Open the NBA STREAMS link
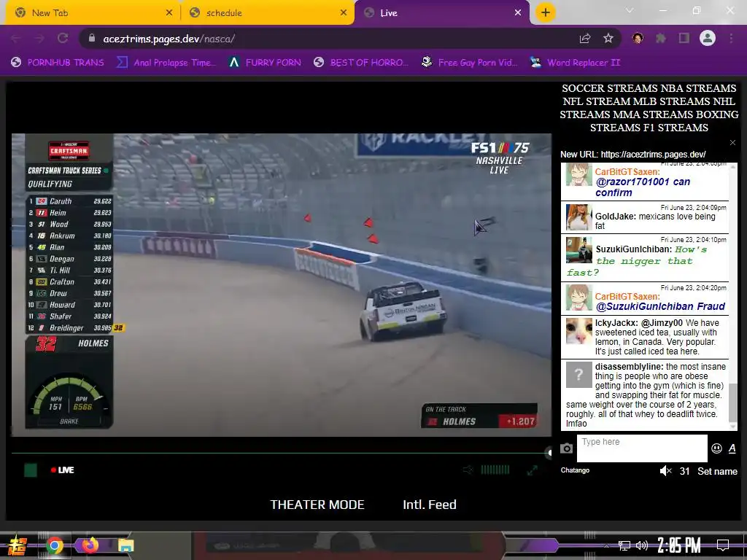The image size is (747, 560). [x=698, y=88]
